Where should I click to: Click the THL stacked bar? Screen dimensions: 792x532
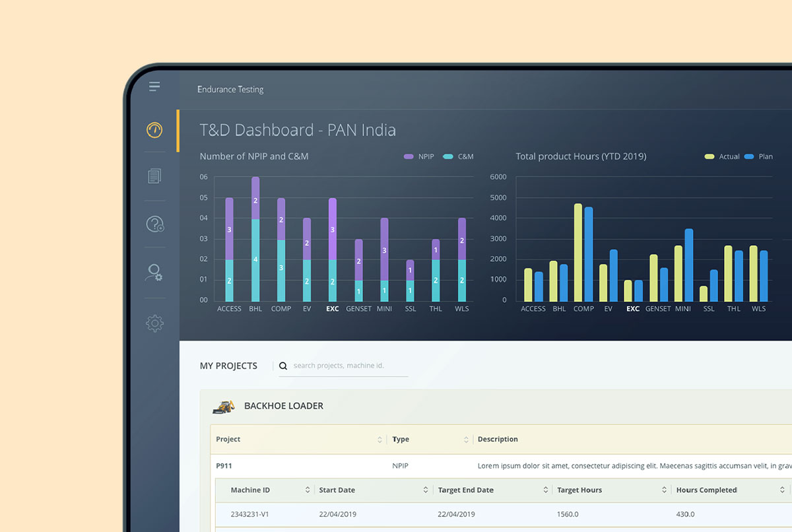(x=436, y=271)
